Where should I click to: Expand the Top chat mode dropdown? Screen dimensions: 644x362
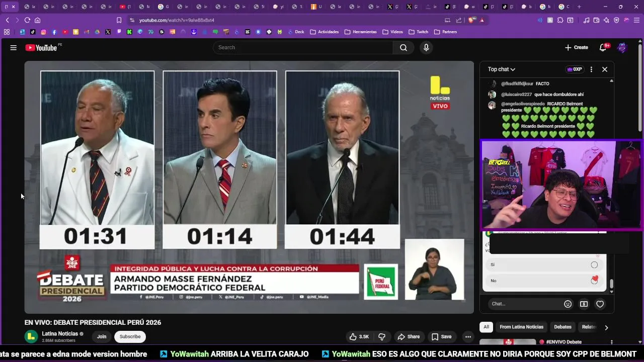click(x=502, y=69)
